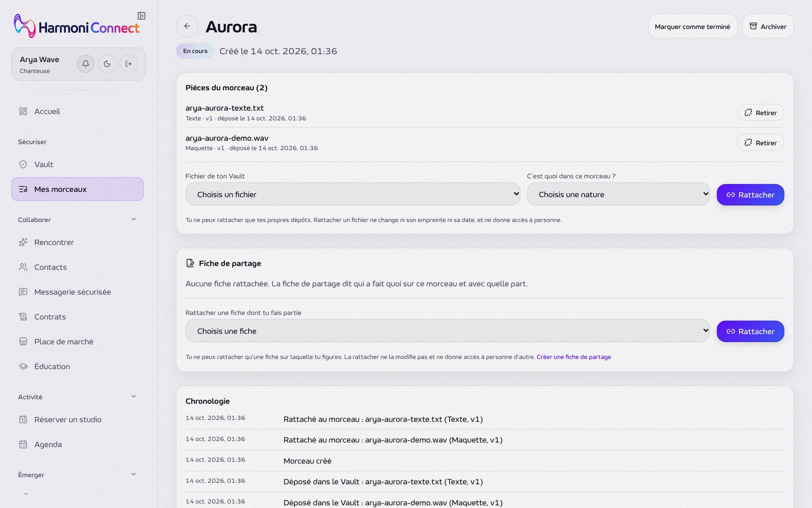Select Mes morceaux menu item
The width and height of the screenshot is (812, 508).
(77, 189)
